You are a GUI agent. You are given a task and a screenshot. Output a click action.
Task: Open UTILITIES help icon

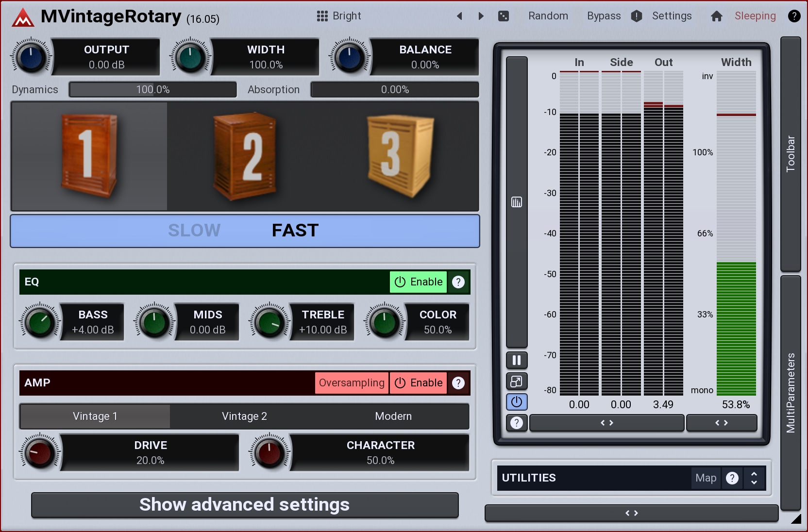[732, 478]
